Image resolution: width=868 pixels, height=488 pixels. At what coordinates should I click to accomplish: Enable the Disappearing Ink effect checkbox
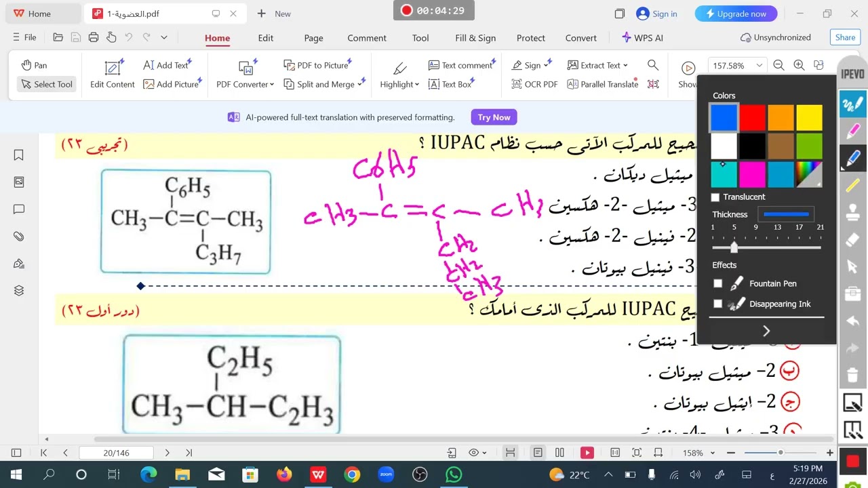coord(717,304)
